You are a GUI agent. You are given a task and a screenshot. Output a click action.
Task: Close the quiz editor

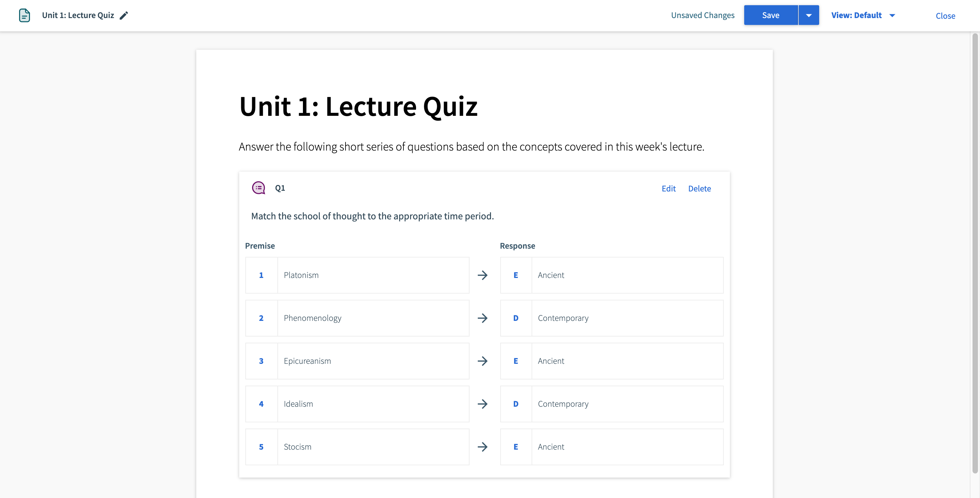[945, 16]
